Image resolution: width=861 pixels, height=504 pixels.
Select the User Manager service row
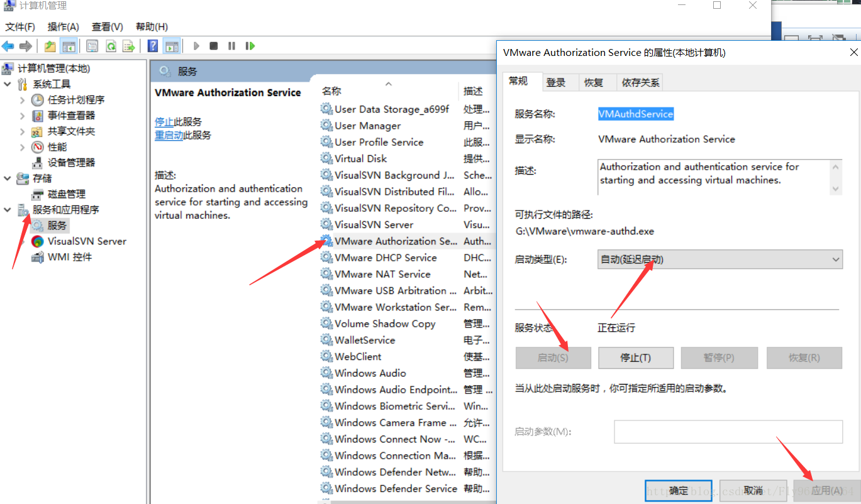(408, 126)
